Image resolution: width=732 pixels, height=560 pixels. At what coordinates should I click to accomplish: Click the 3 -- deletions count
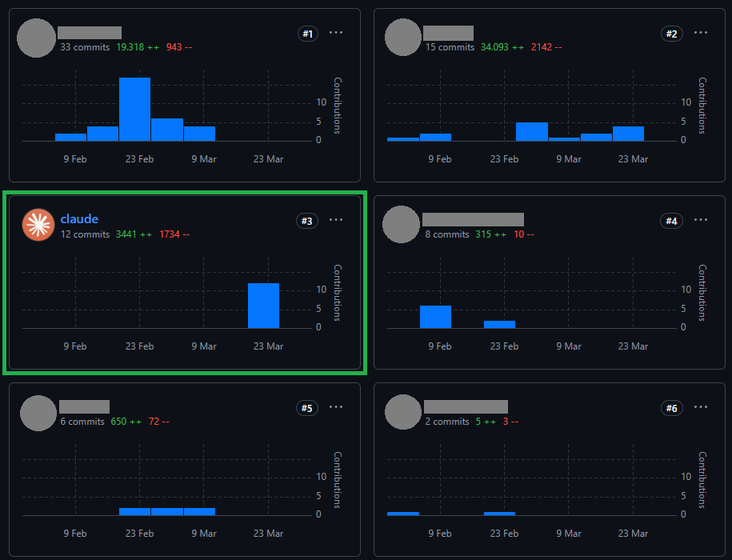point(510,422)
